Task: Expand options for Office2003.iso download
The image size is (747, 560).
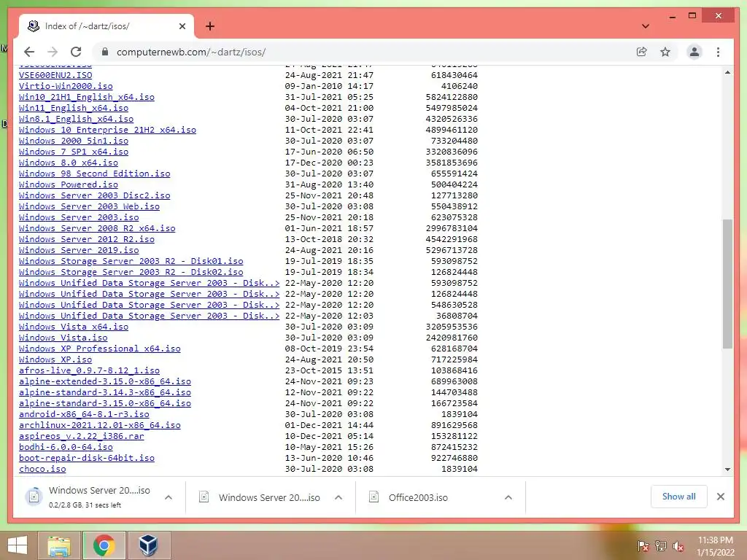Action: click(508, 497)
